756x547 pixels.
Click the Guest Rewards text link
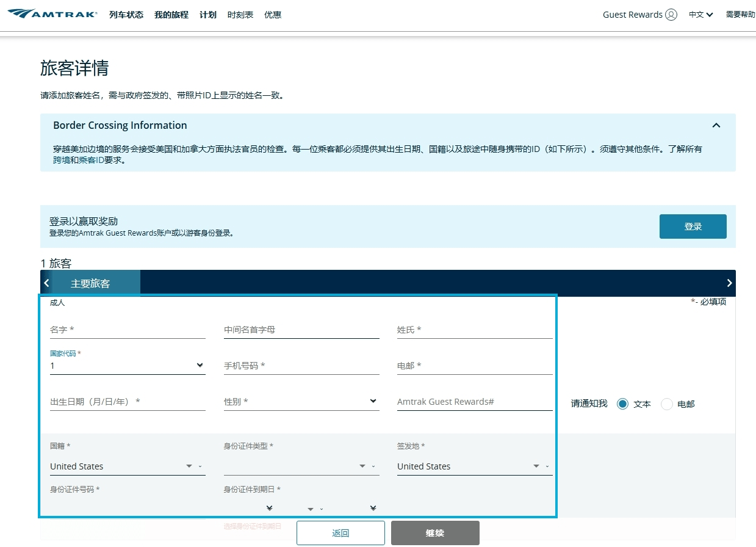click(x=633, y=15)
